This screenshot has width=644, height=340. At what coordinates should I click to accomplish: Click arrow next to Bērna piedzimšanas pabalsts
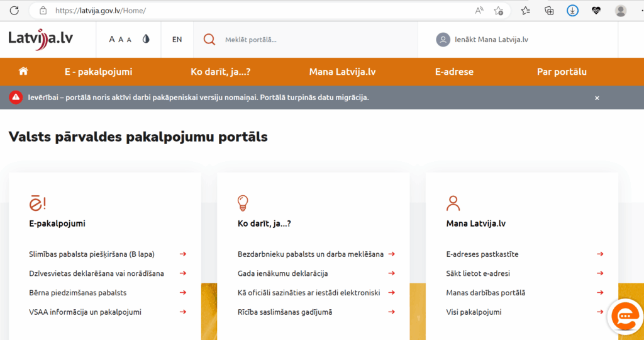183,293
